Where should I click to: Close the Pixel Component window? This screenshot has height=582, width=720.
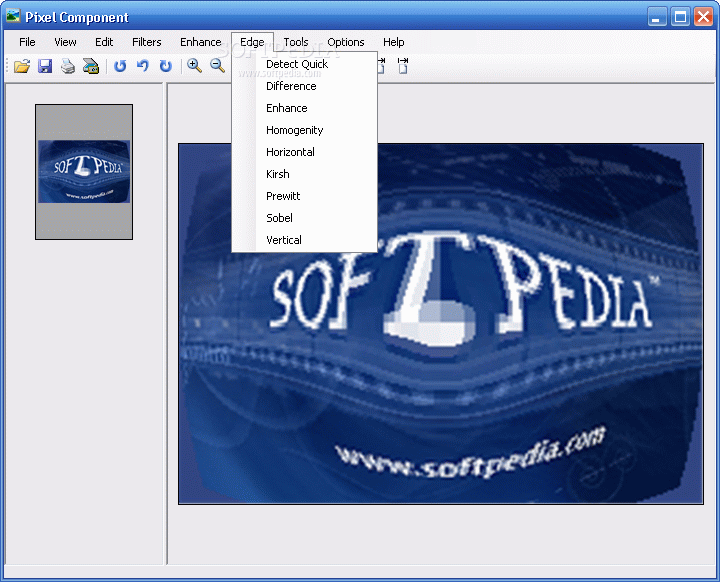tap(703, 17)
